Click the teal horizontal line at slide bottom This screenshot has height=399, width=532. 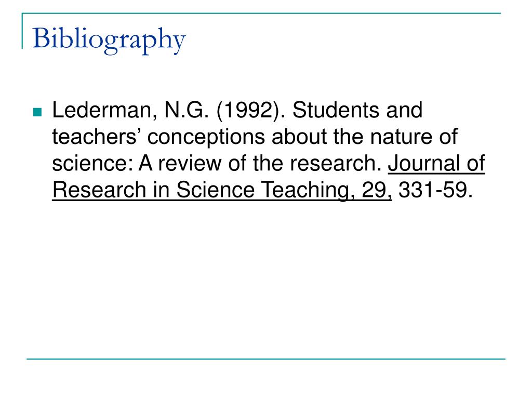(266, 358)
